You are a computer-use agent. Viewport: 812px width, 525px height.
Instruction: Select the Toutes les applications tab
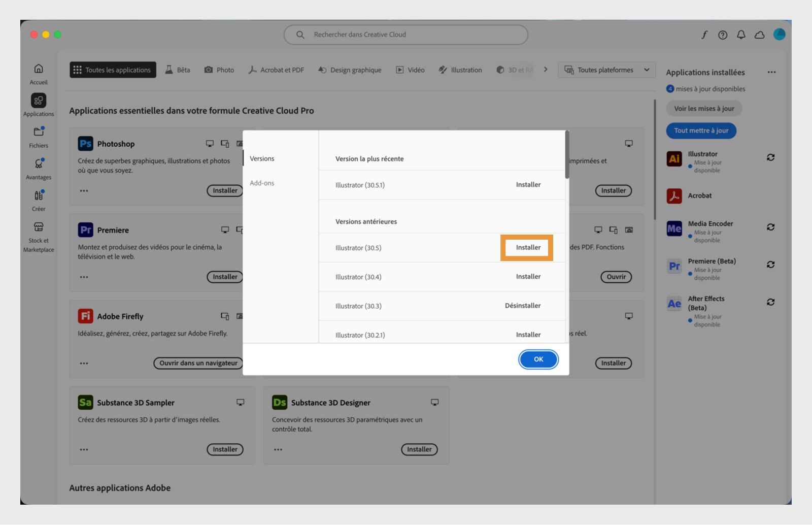pos(113,70)
